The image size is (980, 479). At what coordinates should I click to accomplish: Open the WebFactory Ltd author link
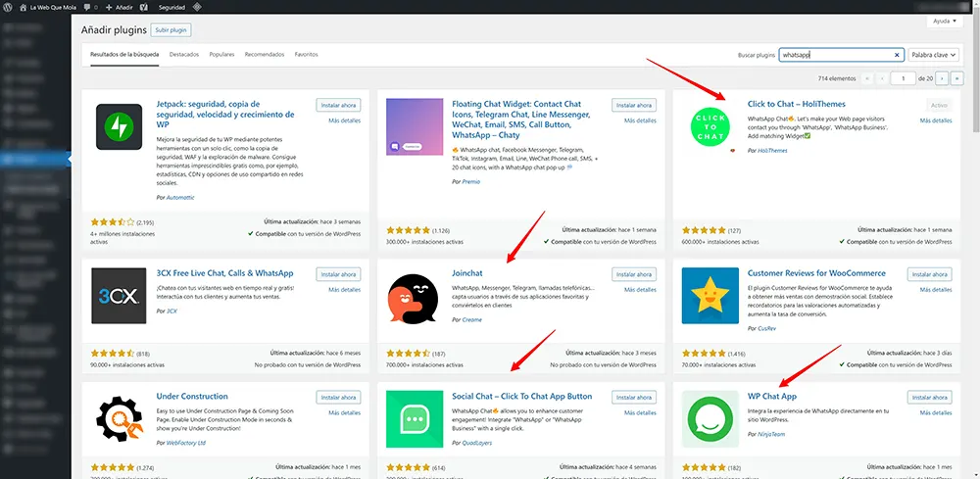pos(185,443)
